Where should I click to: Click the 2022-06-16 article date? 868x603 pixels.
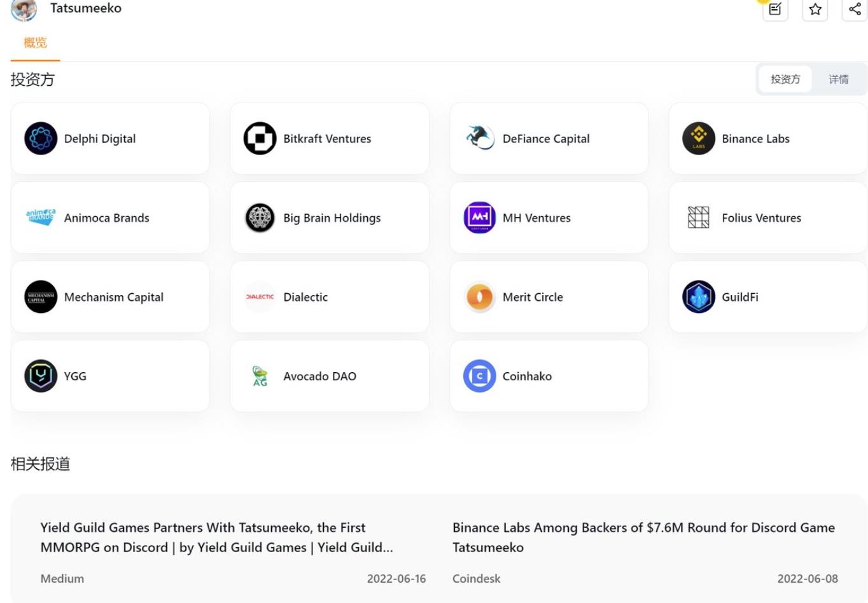pos(396,579)
